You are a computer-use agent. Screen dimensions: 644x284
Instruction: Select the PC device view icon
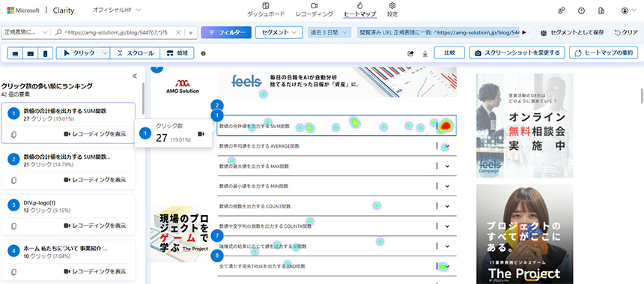point(15,53)
